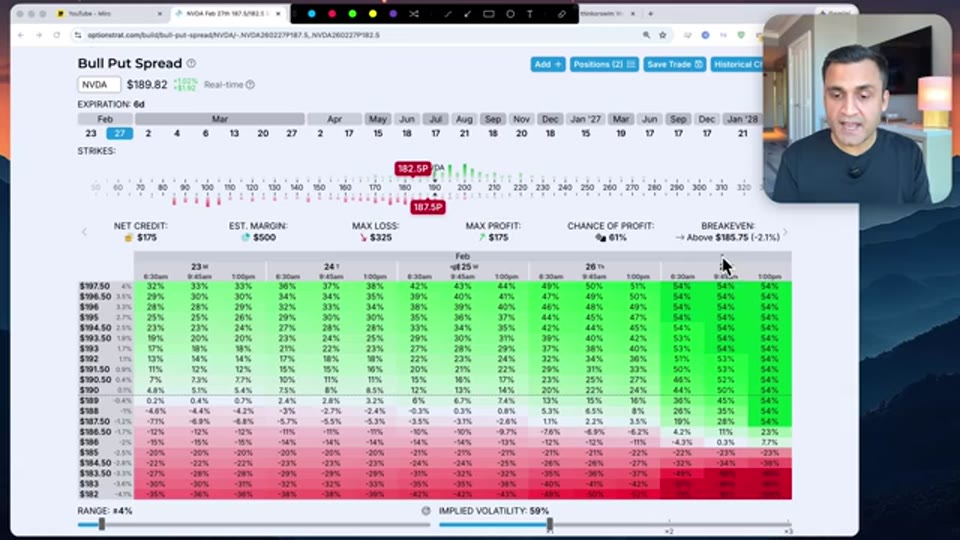
Task: Click the NVDA ticker symbol field
Action: point(99,84)
